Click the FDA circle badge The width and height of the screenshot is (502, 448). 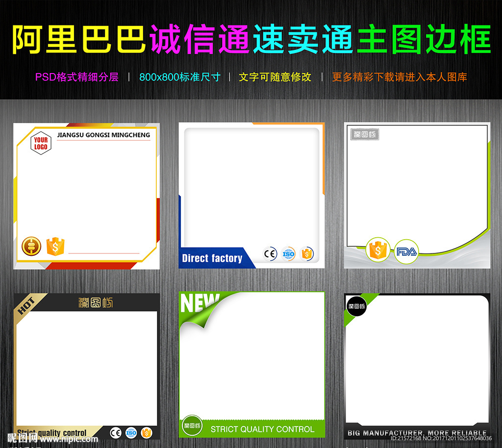(x=406, y=251)
